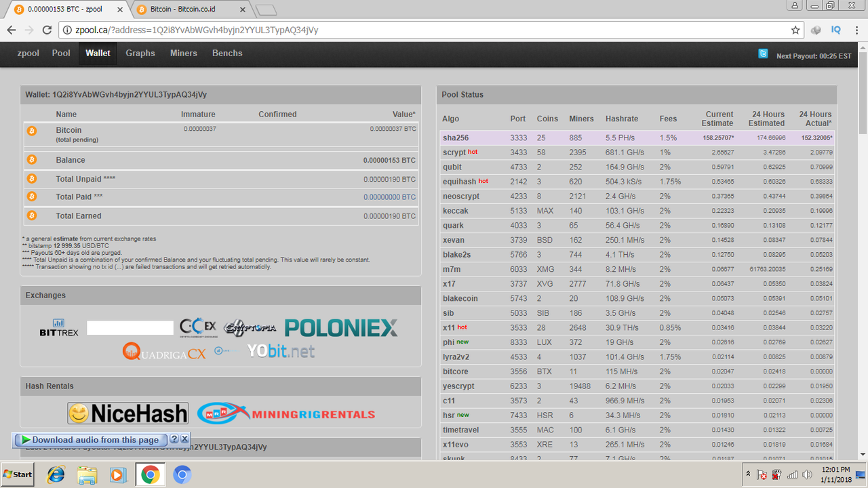This screenshot has width=868, height=488.
Task: Open the Bittrex exchange logo
Action: pos(59,328)
